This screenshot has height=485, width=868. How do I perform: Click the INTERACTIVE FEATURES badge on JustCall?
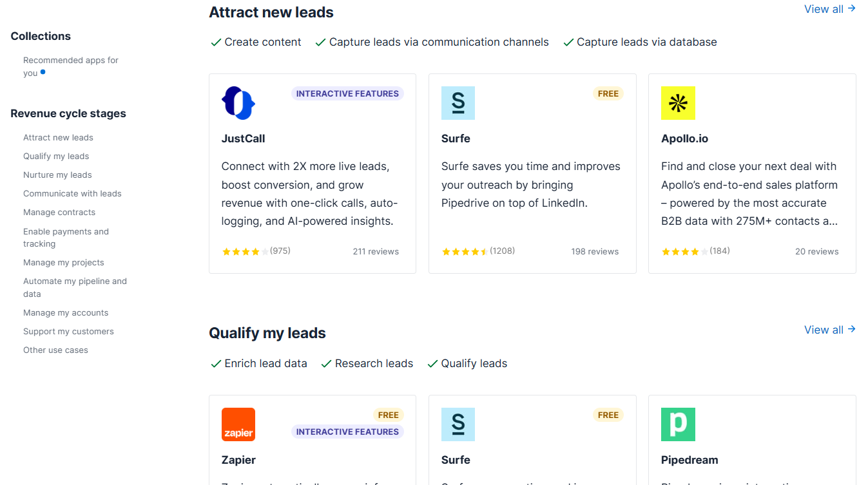(347, 93)
